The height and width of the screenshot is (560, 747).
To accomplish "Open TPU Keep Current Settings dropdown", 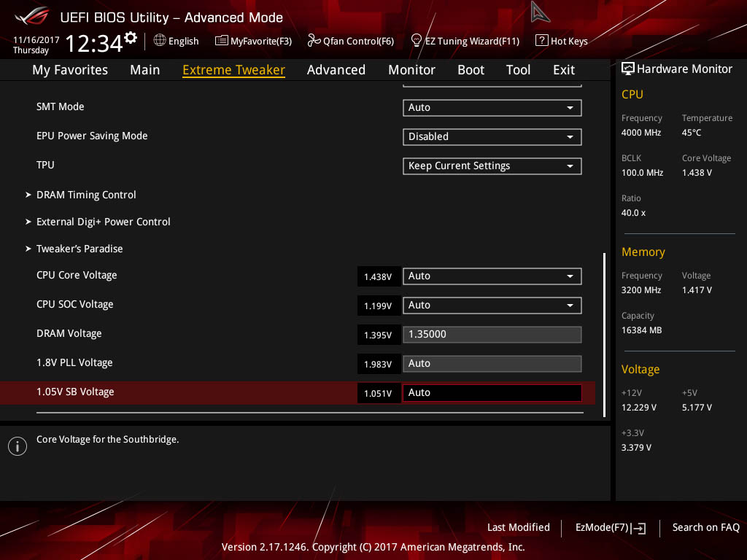I will (x=492, y=166).
